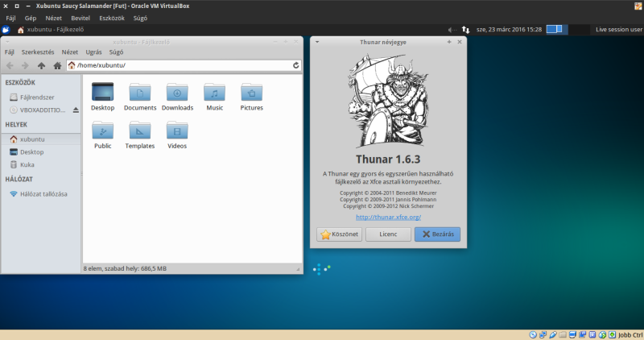Click the Köszönet button in about dialog

pos(339,234)
